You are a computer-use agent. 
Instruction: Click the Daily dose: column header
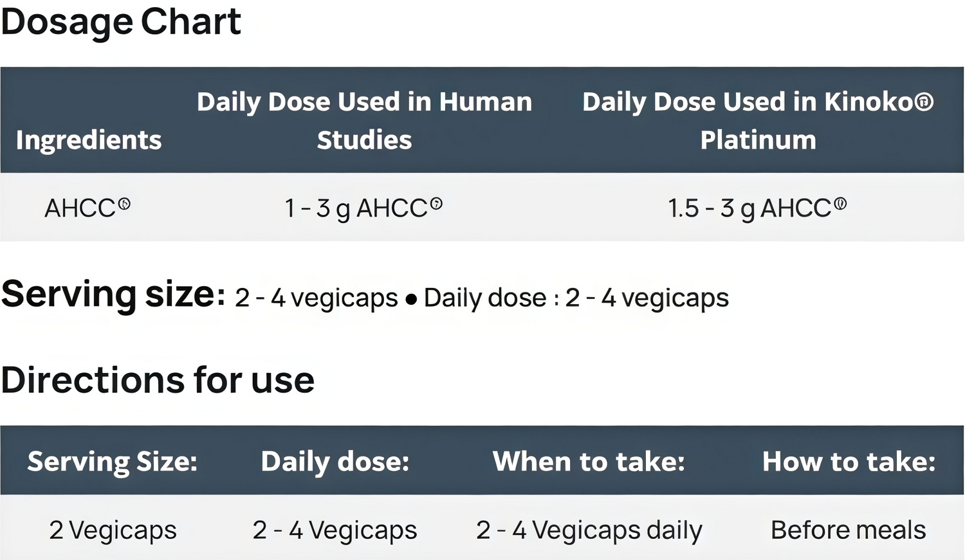335,462
